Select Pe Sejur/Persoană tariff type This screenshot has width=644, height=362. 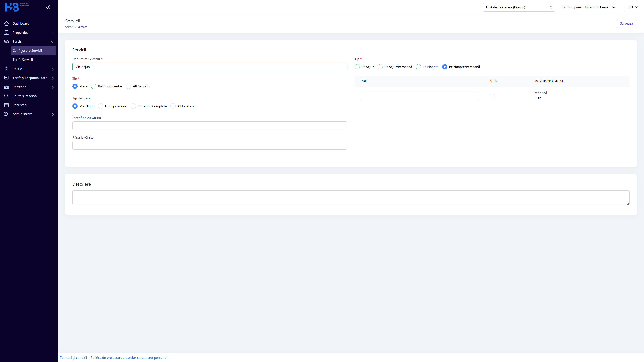(x=380, y=67)
